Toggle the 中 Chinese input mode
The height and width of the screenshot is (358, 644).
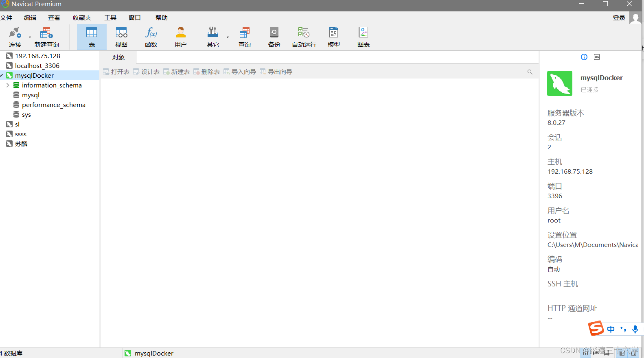(x=611, y=330)
